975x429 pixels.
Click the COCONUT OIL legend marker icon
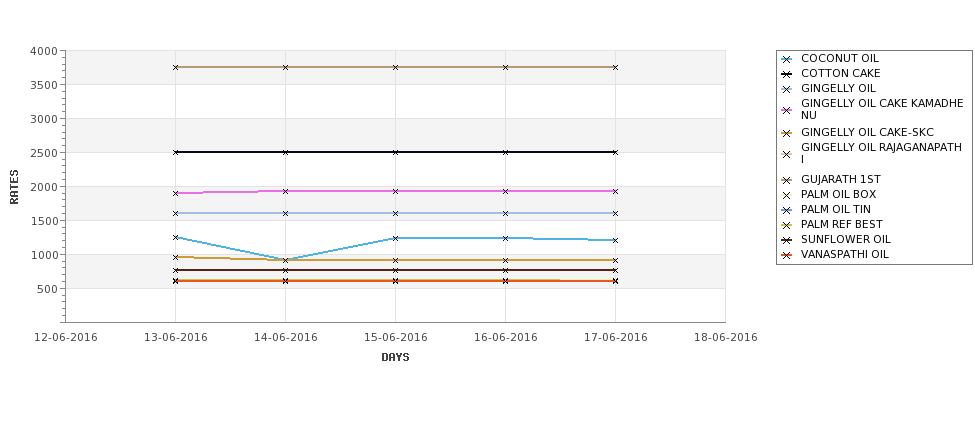787,60
